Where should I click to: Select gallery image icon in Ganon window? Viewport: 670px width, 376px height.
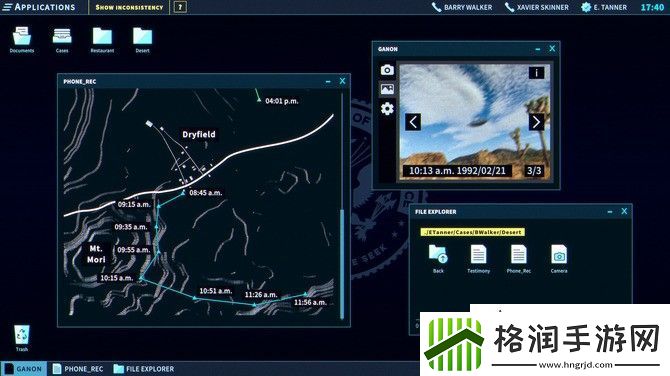pos(387,89)
